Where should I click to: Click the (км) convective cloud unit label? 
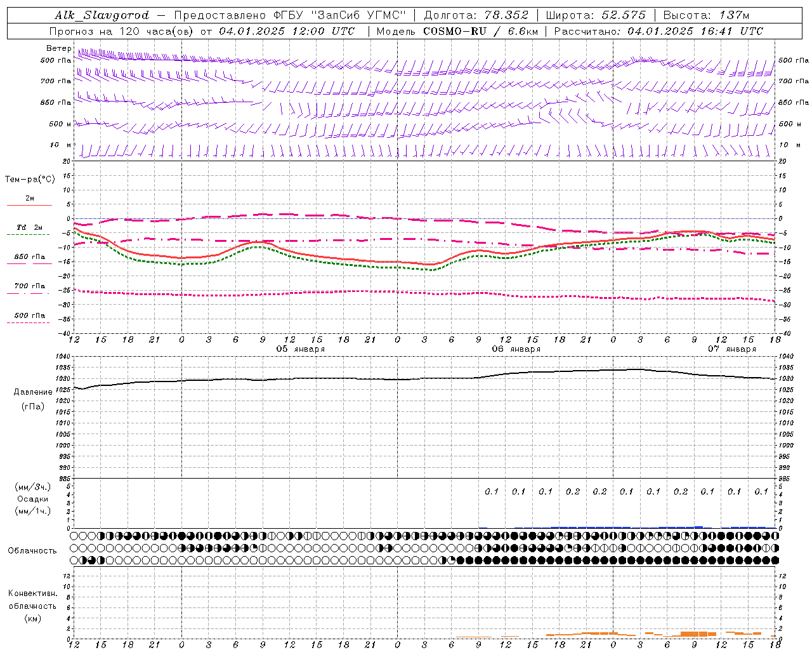click(32, 618)
